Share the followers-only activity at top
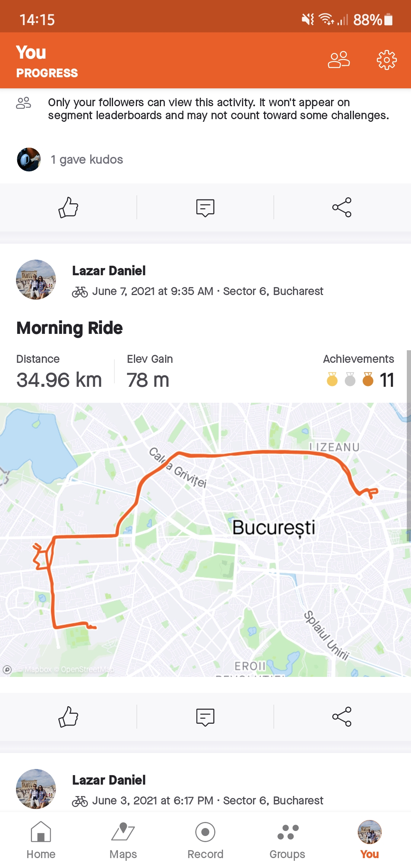The width and height of the screenshot is (411, 868). tap(342, 207)
